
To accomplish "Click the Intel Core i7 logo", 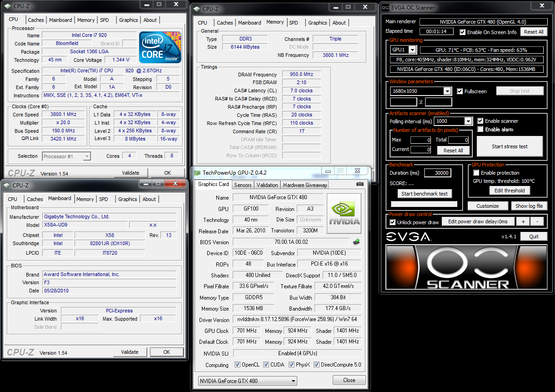I will [160, 47].
